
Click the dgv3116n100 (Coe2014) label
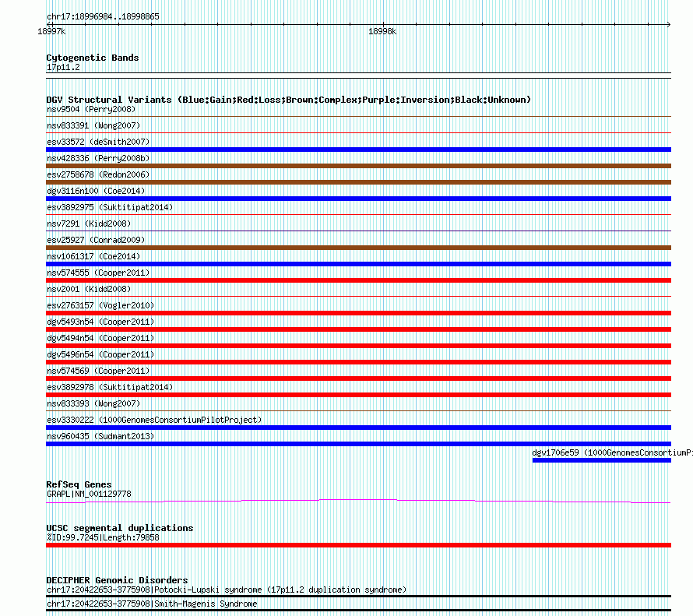pyautogui.click(x=96, y=191)
